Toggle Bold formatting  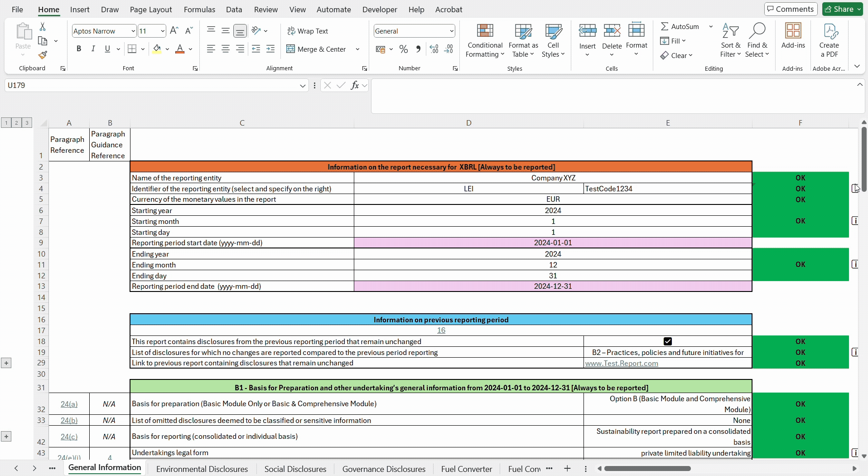79,49
